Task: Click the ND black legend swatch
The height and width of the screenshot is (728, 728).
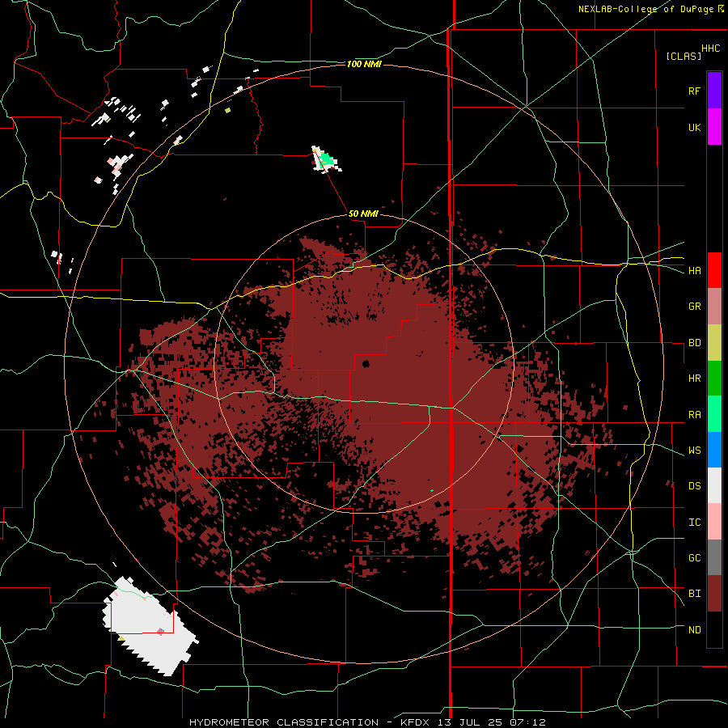Action: (x=714, y=629)
